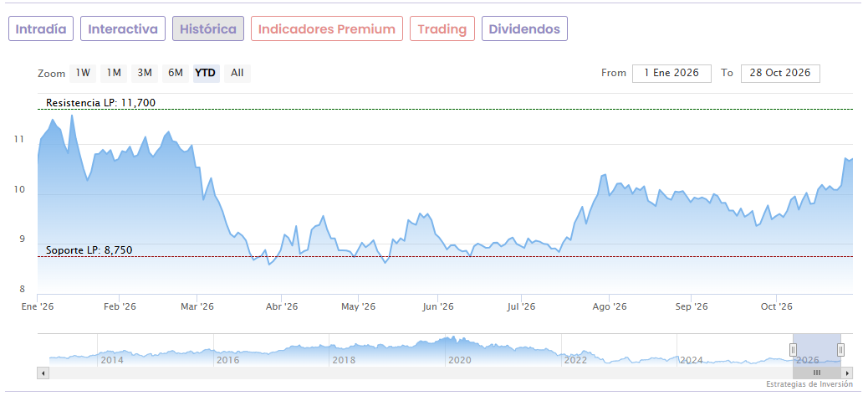
Task: Click 2016 in the navigator timeline
Action: pyautogui.click(x=228, y=361)
